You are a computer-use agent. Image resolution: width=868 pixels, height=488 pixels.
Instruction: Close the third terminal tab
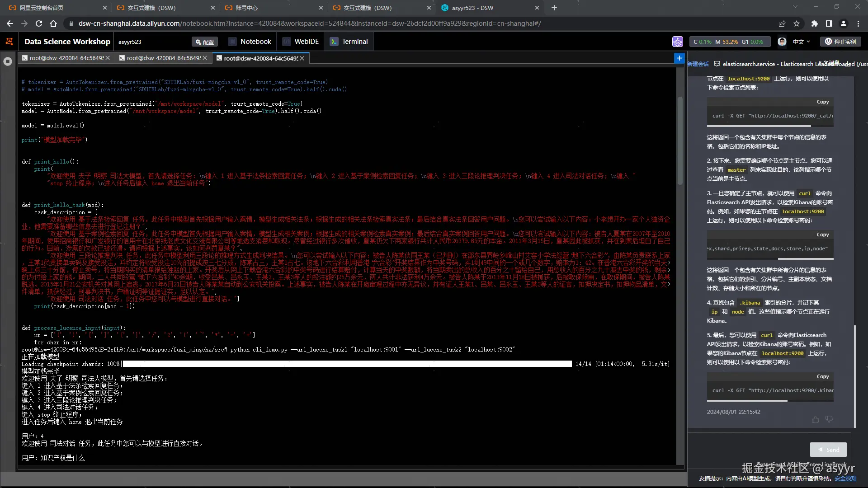[x=302, y=58]
